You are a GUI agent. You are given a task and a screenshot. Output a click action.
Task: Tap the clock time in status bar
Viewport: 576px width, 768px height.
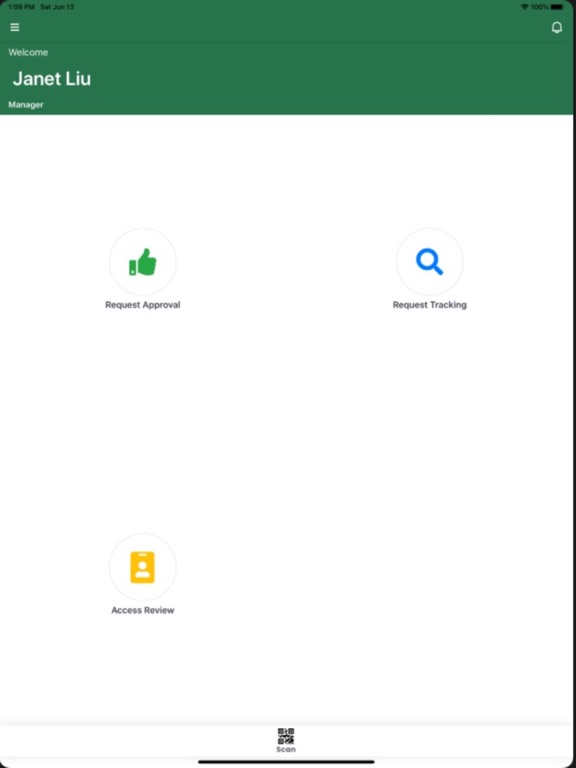[21, 7]
